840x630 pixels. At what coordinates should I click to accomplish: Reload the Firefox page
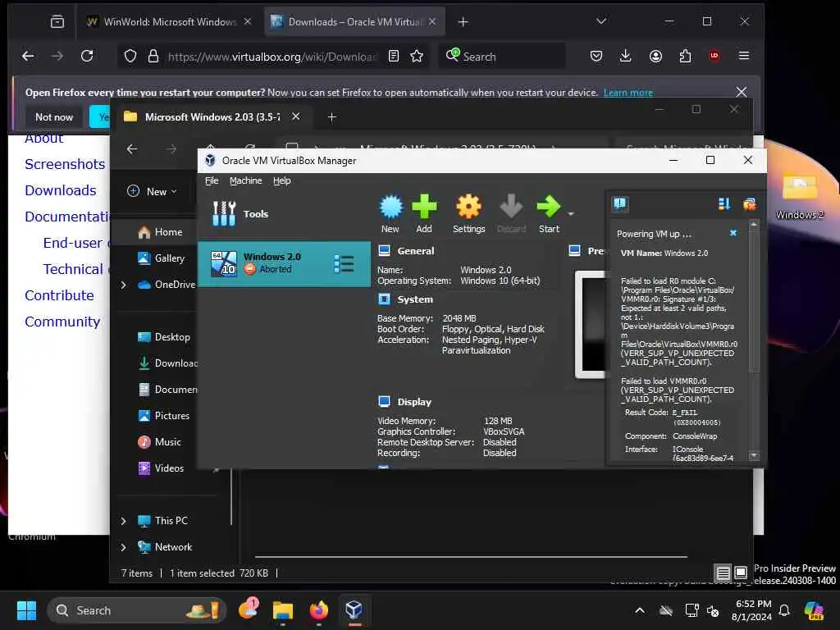(x=87, y=57)
